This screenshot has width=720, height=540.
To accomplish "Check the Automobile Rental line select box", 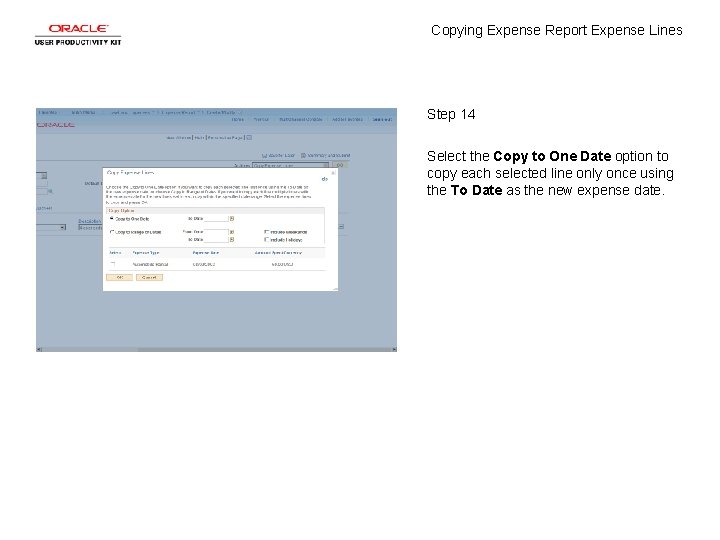I will [113, 264].
